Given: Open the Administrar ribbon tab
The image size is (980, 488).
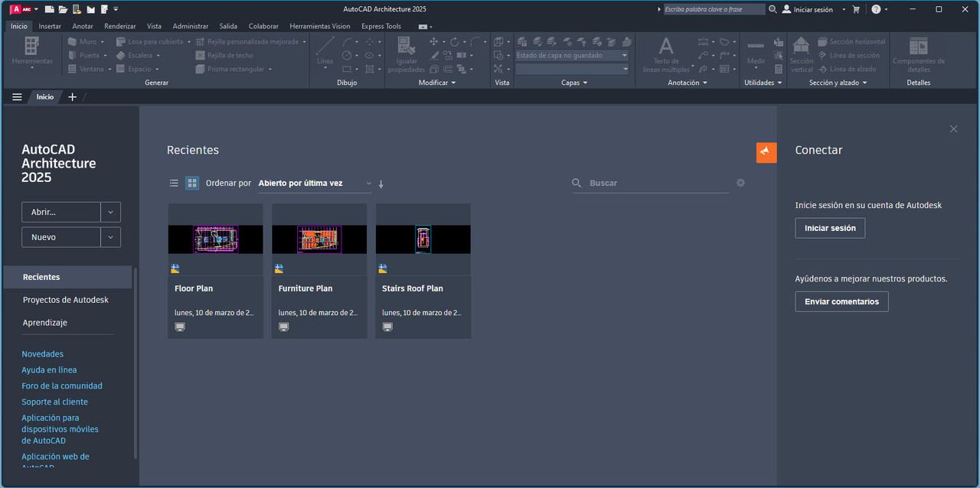Looking at the screenshot, I should pyautogui.click(x=191, y=26).
